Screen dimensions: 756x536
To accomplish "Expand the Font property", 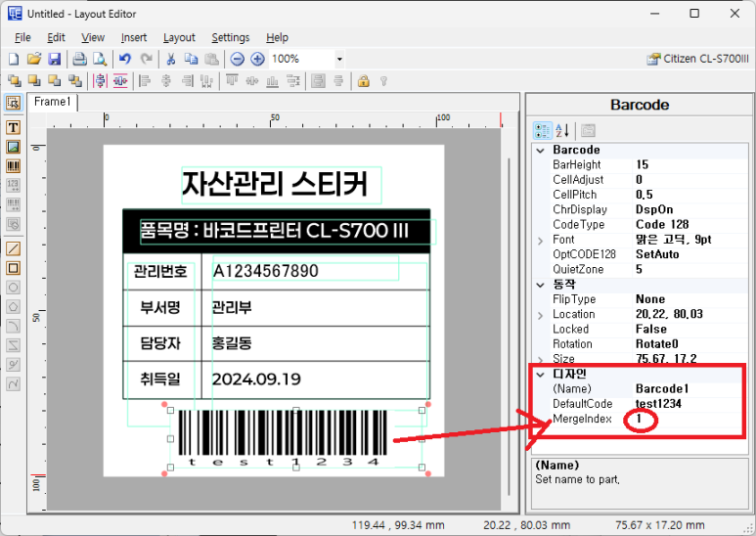I will [541, 240].
